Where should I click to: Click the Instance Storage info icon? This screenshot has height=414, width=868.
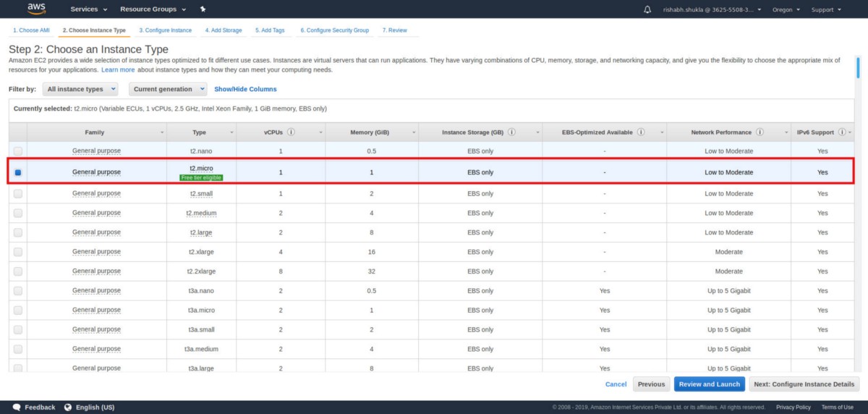click(511, 132)
